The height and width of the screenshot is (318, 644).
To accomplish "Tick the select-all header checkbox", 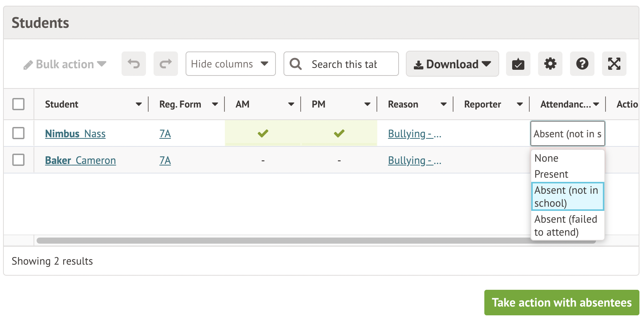I will [18, 104].
